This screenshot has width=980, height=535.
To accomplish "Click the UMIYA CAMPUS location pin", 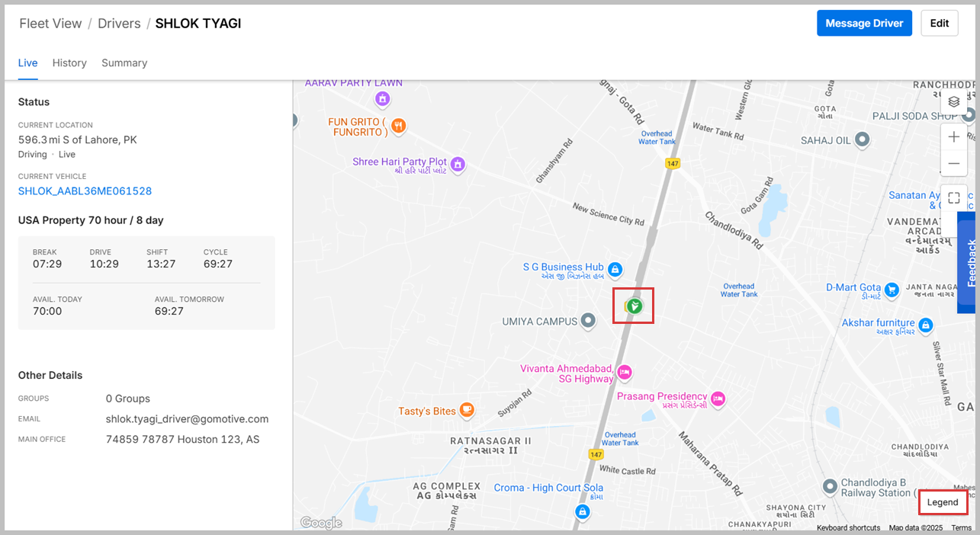I will coord(588,321).
